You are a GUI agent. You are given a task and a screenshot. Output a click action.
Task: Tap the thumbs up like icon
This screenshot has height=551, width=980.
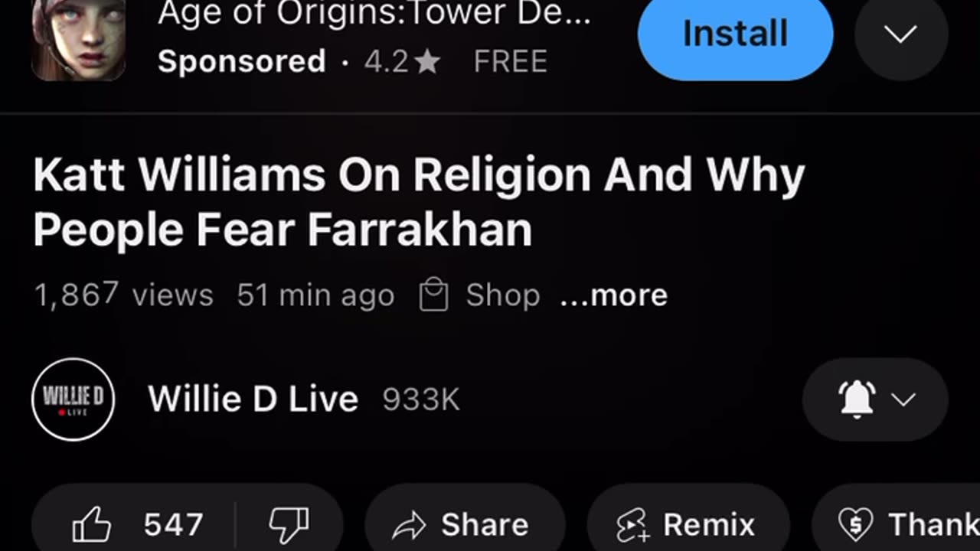tap(92, 525)
